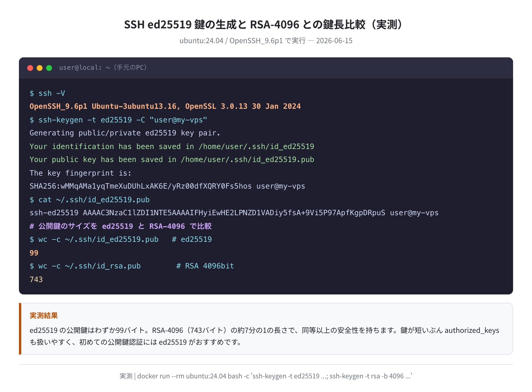Click the subtitle with ubuntu:24.04 and date
Viewport: 532px width, 392px height.
point(266,41)
